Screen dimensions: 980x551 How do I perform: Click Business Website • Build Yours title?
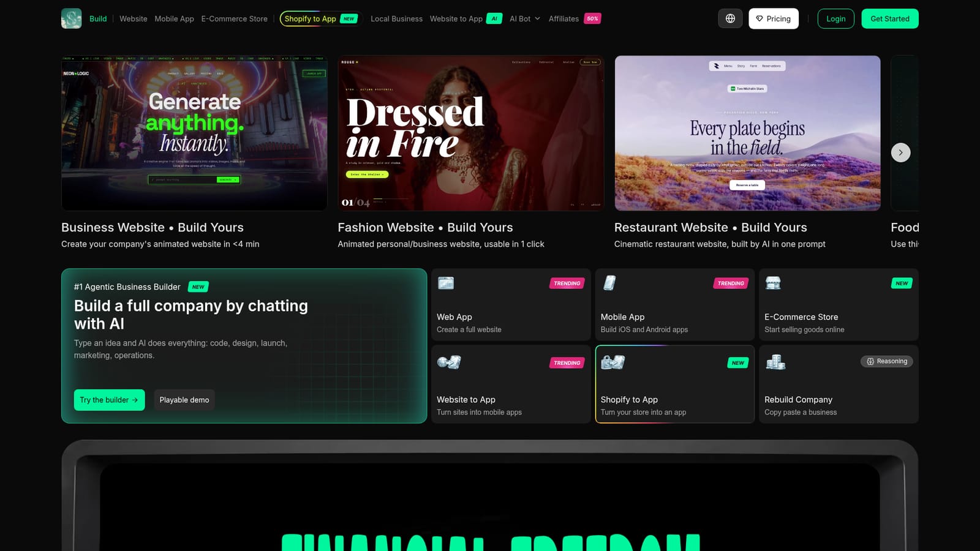[153, 227]
